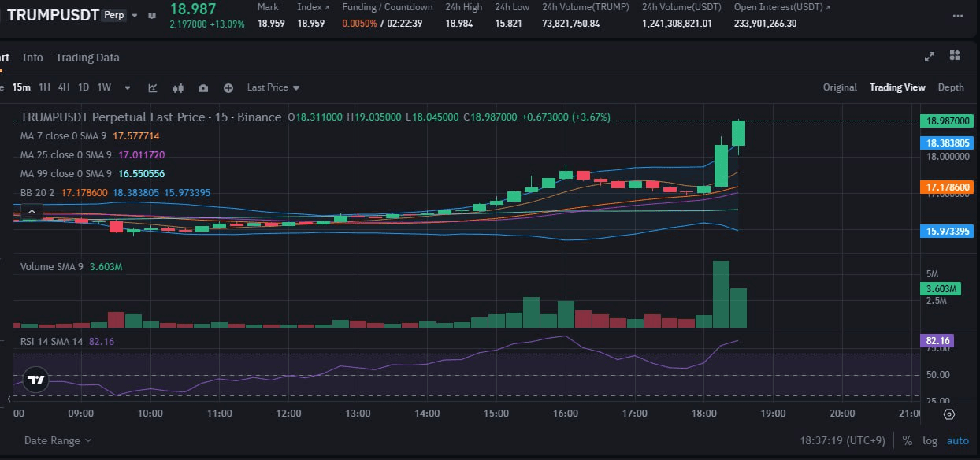Click the 82.16 RSI axis label

pyautogui.click(x=937, y=341)
